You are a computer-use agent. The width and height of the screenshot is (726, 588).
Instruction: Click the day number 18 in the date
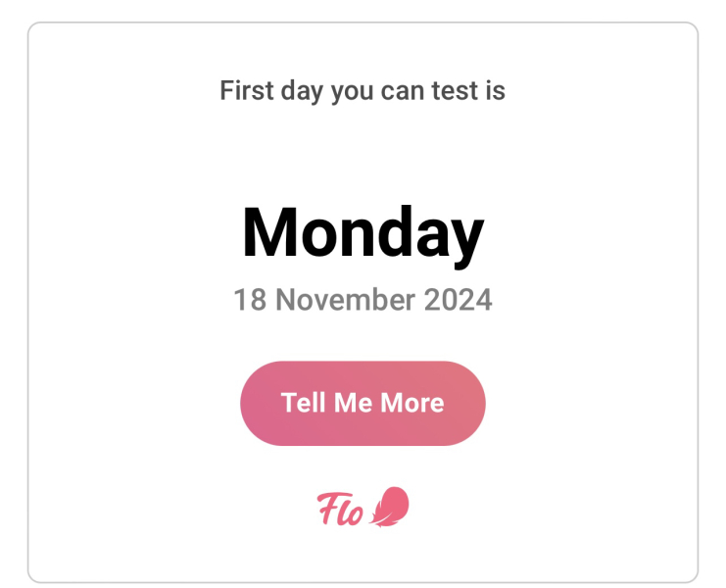249,299
